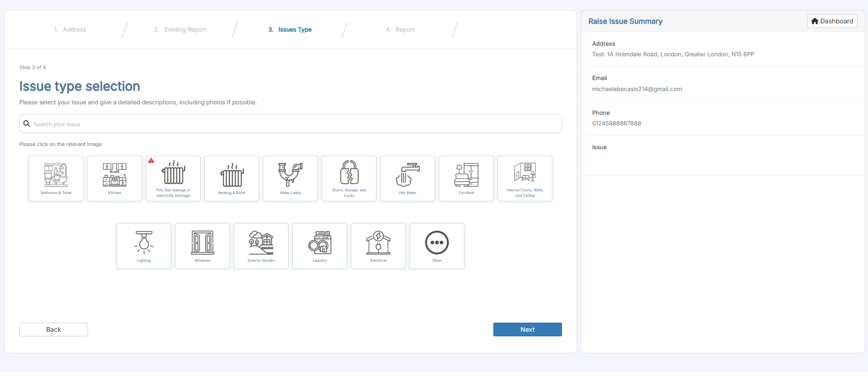Click the Next button
This screenshot has width=868, height=378.
[x=527, y=329]
